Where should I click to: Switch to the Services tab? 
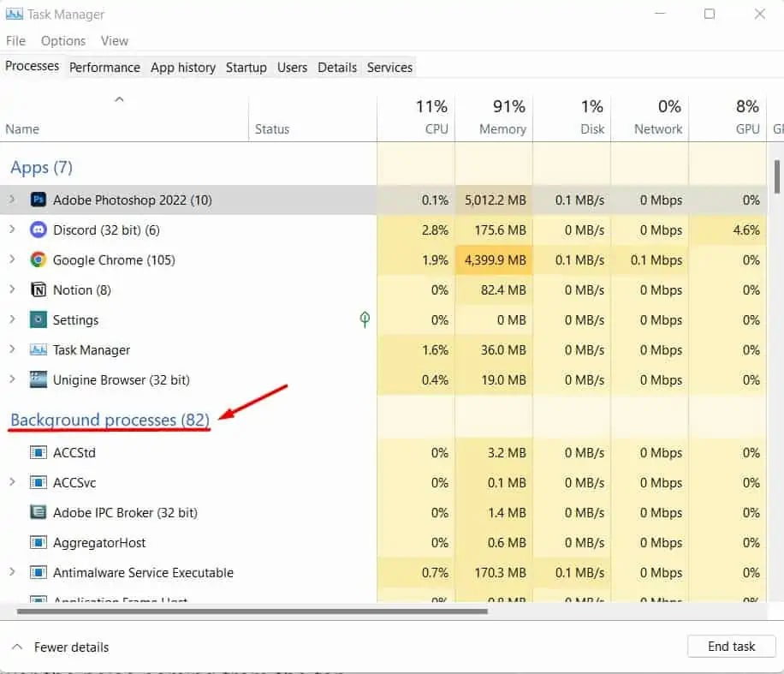coord(389,67)
